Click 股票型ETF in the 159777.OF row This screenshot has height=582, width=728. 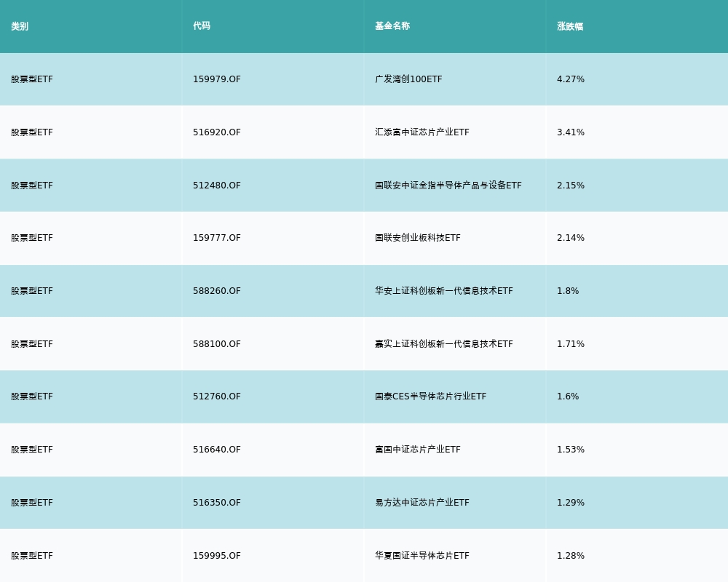(x=32, y=238)
